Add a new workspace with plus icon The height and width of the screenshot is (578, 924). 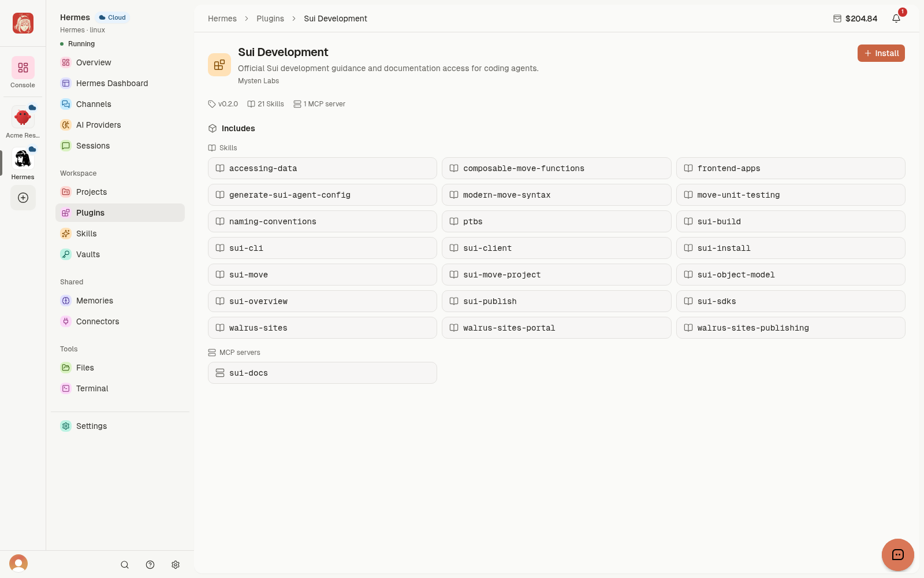point(23,198)
